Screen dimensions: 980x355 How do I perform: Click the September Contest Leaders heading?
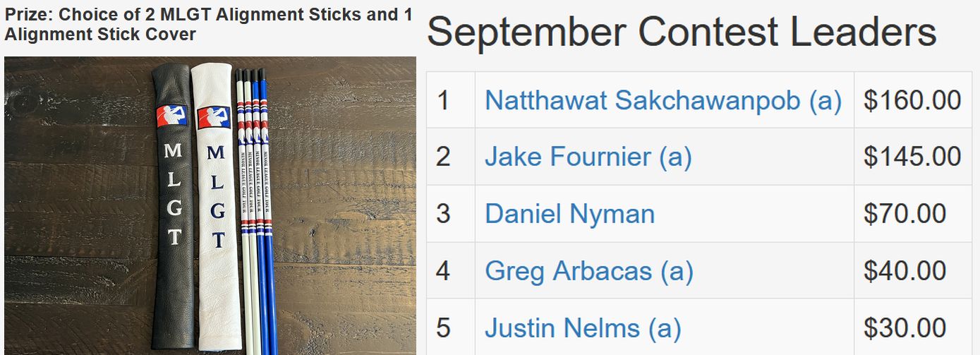click(682, 32)
